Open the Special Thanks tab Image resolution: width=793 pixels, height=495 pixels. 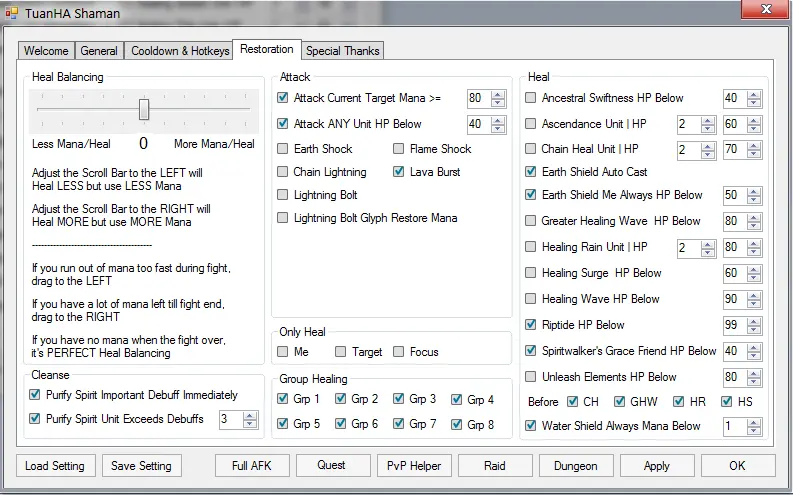[342, 51]
